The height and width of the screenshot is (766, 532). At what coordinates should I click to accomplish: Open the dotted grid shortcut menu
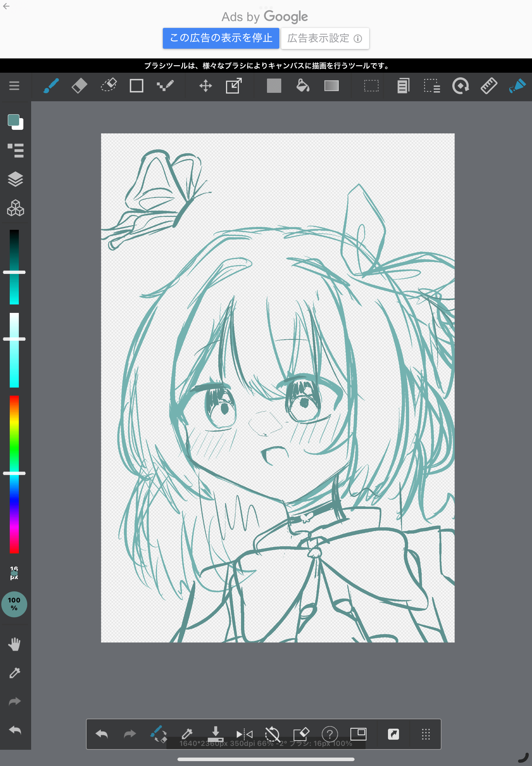tap(426, 734)
